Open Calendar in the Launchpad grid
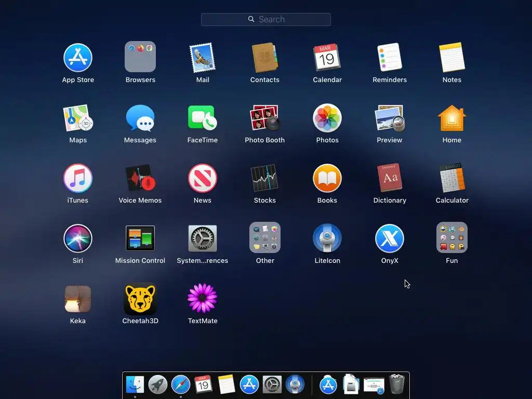 327,57
